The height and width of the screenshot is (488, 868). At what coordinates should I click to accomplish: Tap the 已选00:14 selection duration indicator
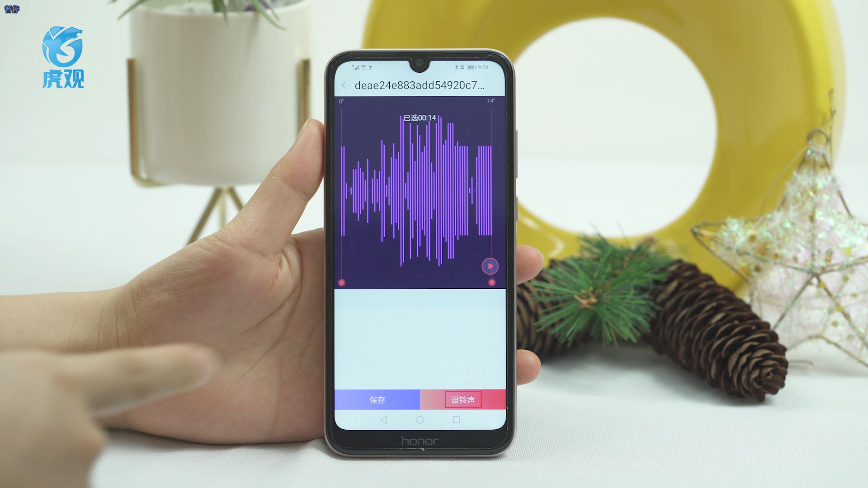(x=419, y=117)
